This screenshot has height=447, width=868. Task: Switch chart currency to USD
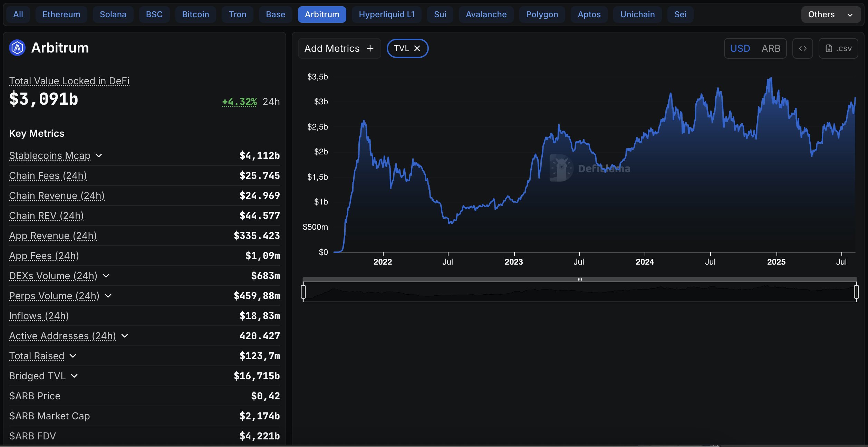point(740,48)
